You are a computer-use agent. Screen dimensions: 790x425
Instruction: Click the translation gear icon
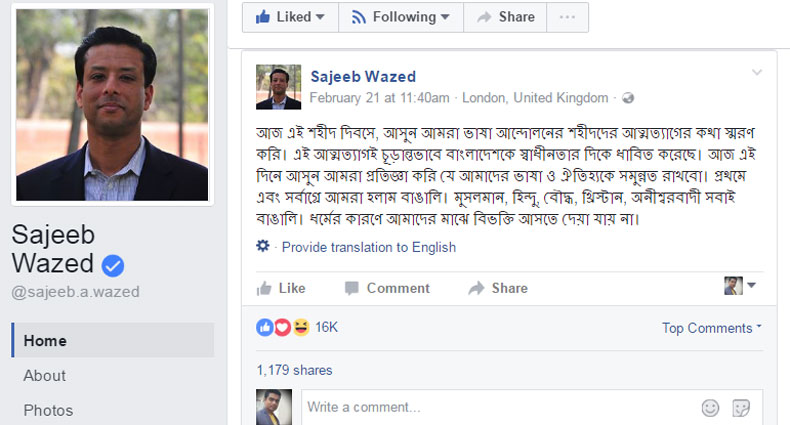[263, 247]
